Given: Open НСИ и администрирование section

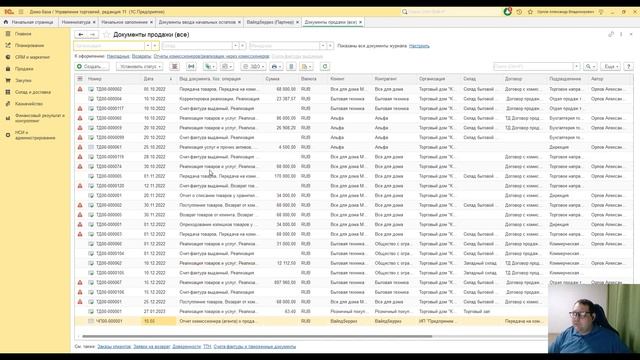Looking at the screenshot, I should (x=35, y=135).
